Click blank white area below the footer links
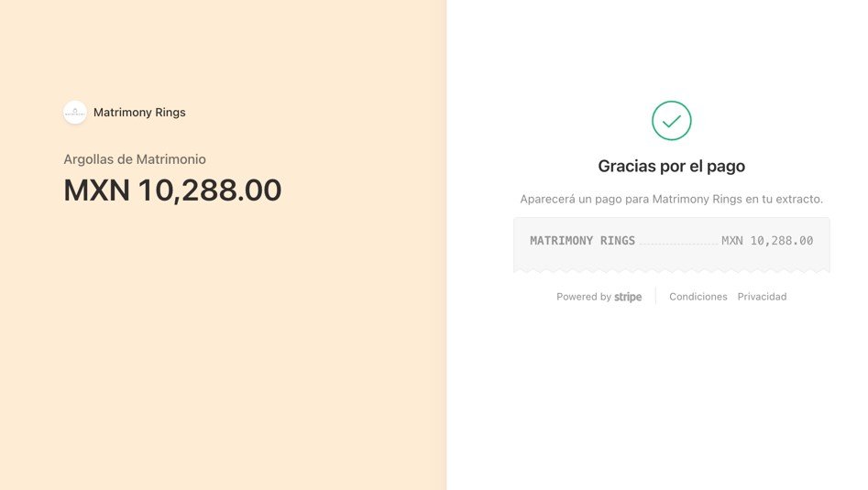This screenshot has width=868, height=490. click(671, 394)
